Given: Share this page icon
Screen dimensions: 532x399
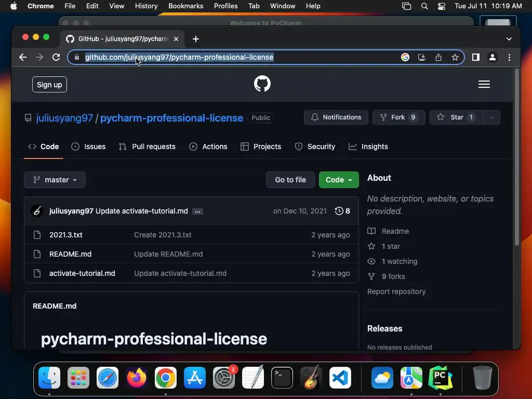Looking at the screenshot, I should 438,57.
